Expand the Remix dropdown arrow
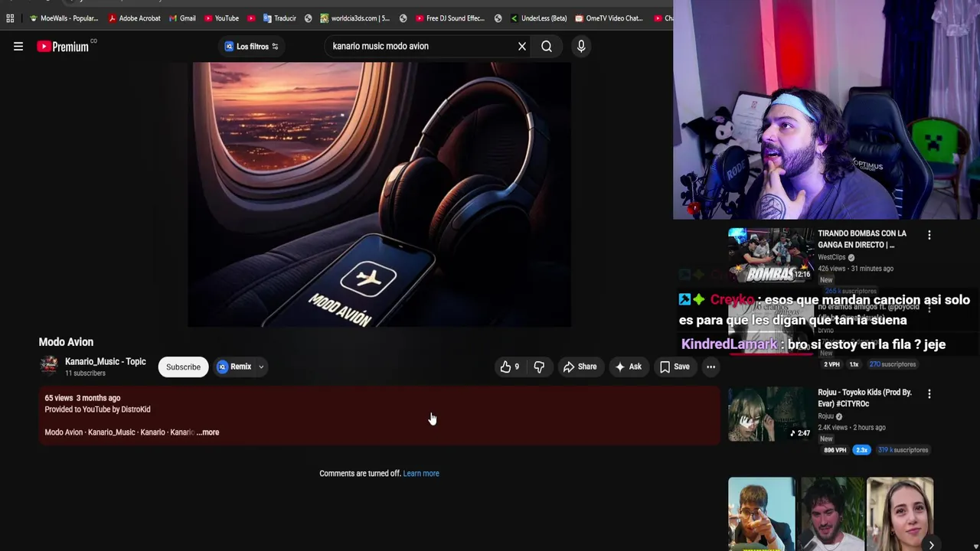The image size is (980, 551). coord(261,367)
